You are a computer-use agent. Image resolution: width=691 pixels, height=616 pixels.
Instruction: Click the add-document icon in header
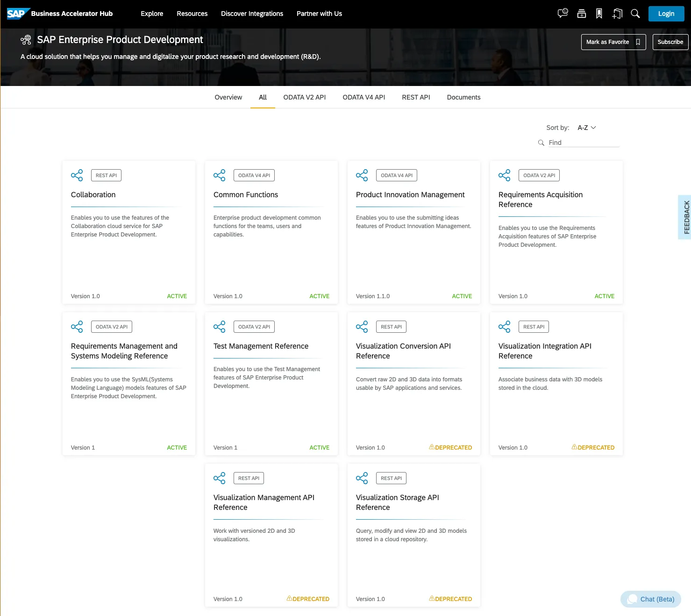(617, 14)
